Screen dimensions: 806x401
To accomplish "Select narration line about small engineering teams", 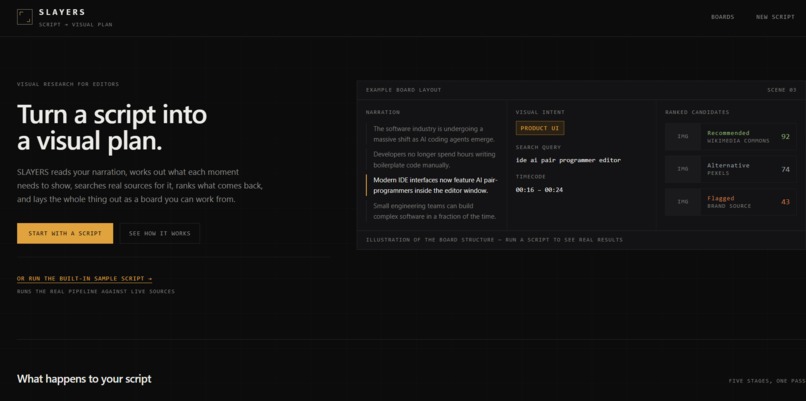I will coord(434,211).
